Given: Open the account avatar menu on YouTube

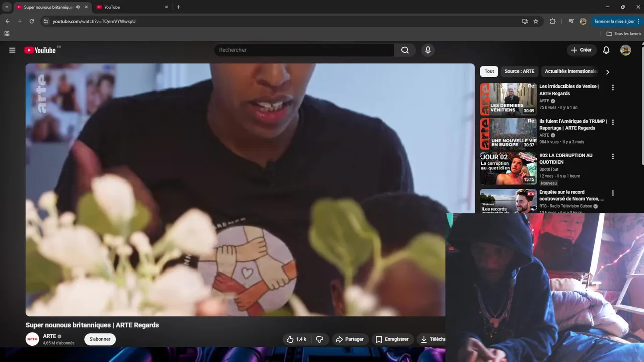Looking at the screenshot, I should tap(625, 50).
